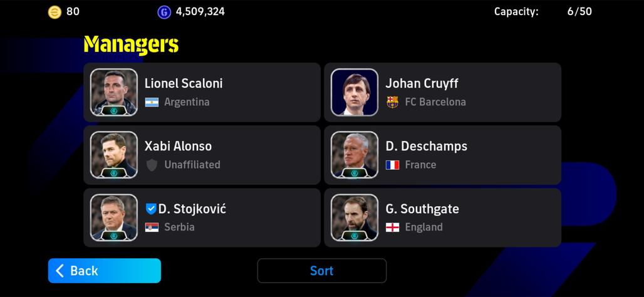Choose the G. Southgate manager card
This screenshot has height=297, width=644.
pyautogui.click(x=443, y=217)
